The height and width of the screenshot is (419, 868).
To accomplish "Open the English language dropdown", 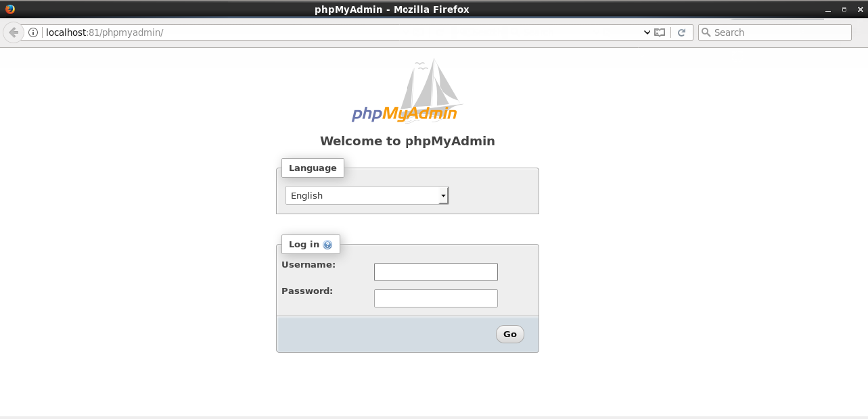I will [367, 195].
